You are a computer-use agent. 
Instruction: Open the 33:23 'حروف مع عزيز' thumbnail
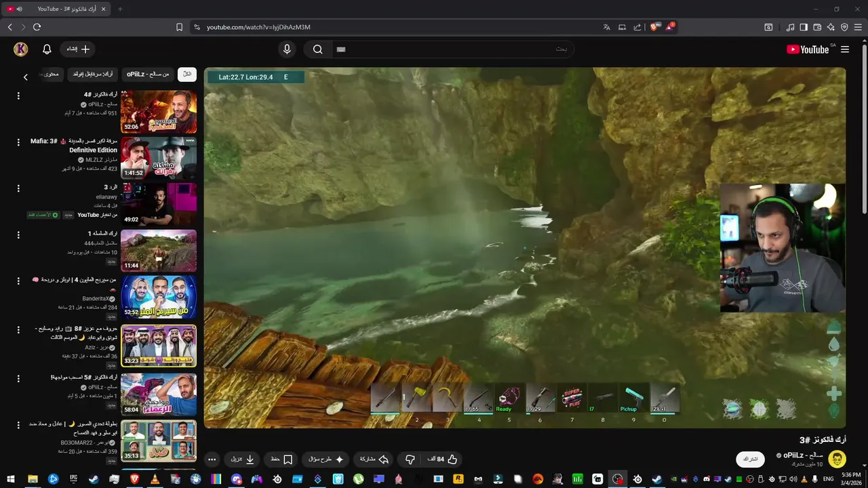159,346
